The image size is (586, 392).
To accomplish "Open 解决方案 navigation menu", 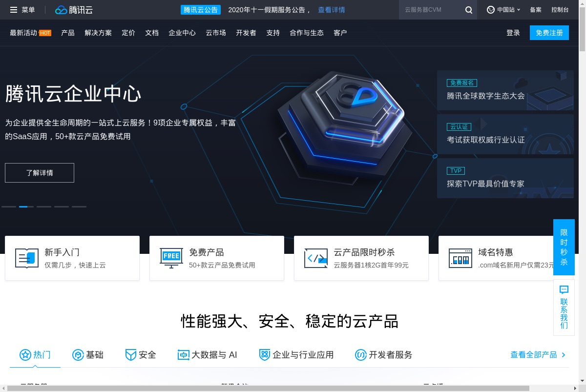I will pyautogui.click(x=98, y=33).
